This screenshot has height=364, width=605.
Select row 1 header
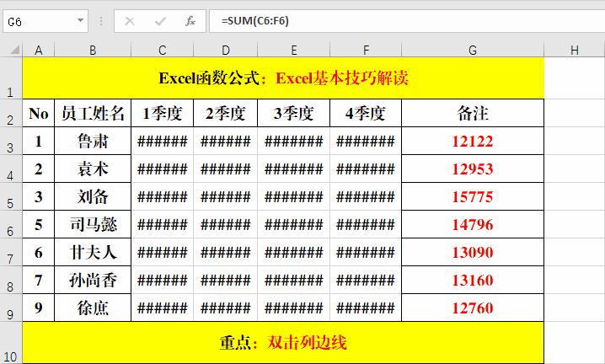tap(11, 78)
